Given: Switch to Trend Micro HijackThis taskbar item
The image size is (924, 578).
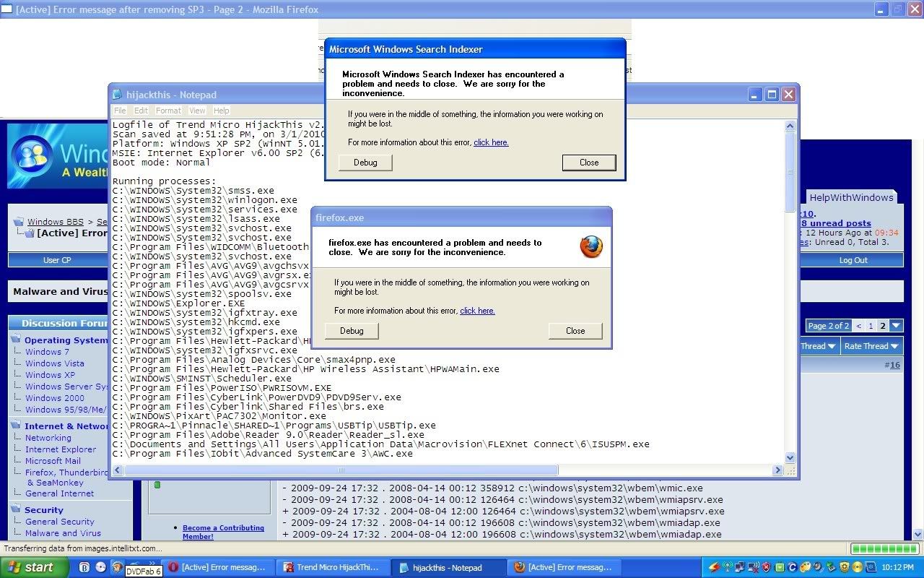Looking at the screenshot, I should click(x=334, y=568).
